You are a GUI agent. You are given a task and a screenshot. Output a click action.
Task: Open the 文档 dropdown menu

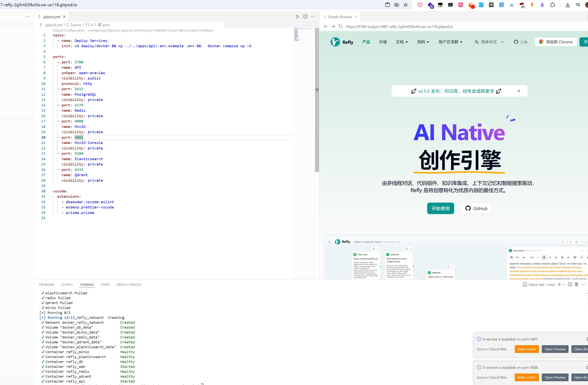(402, 42)
